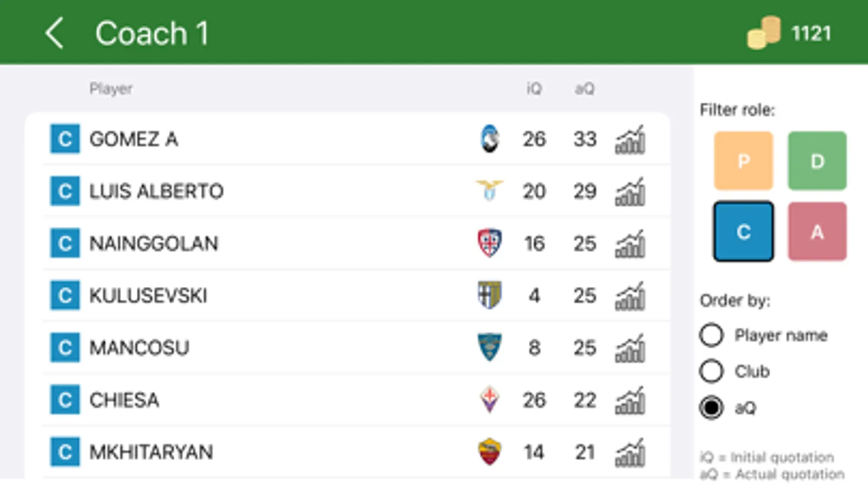This screenshot has height=489, width=868.
Task: View NAINGGOLAN's trend chart icon
Action: point(630,244)
